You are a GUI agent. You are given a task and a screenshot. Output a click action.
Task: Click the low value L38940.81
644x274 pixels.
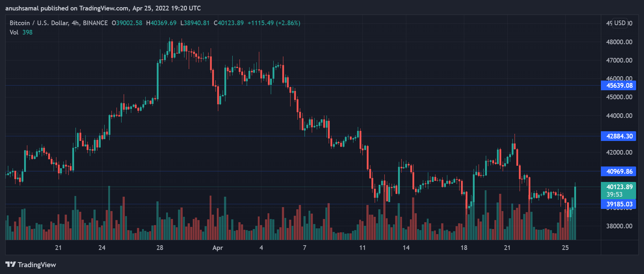click(x=195, y=23)
